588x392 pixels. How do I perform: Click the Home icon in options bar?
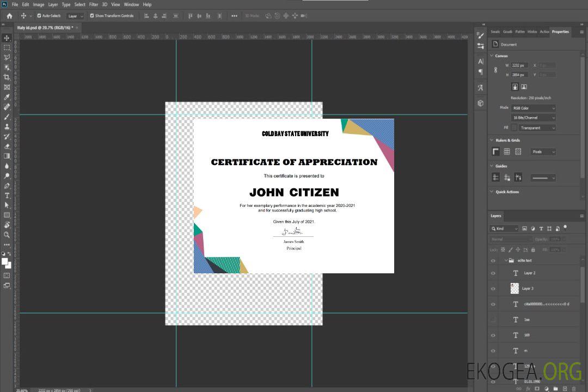[9, 16]
